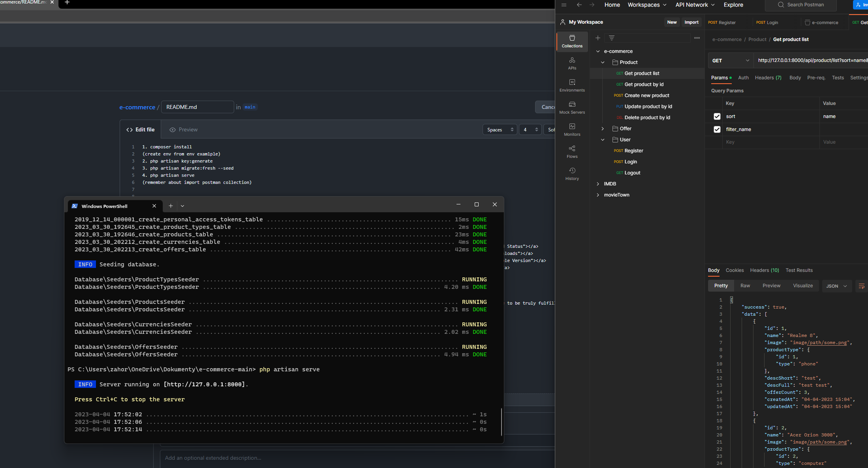Click the filter icon in collections search

click(612, 38)
